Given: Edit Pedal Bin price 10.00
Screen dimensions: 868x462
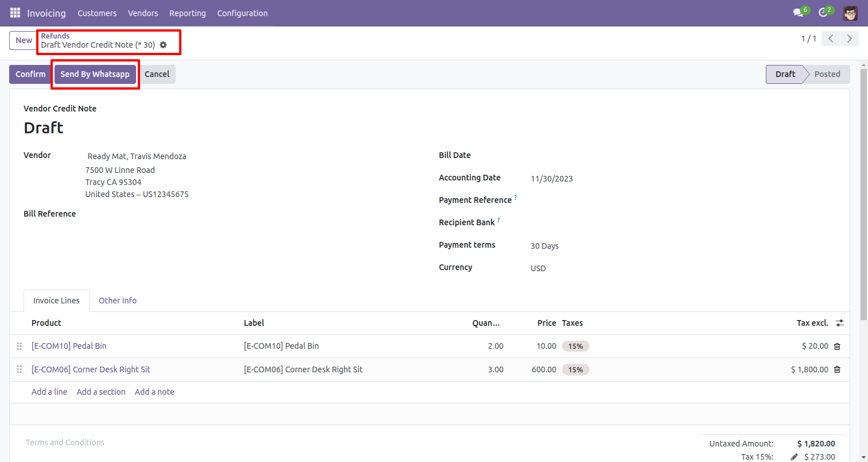Looking at the screenshot, I should (546, 346).
